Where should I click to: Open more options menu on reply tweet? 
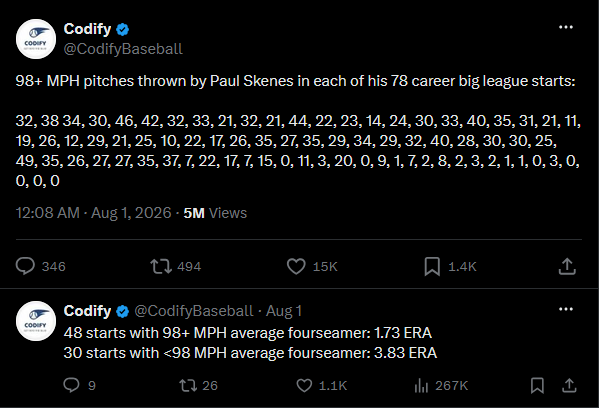[x=566, y=309]
